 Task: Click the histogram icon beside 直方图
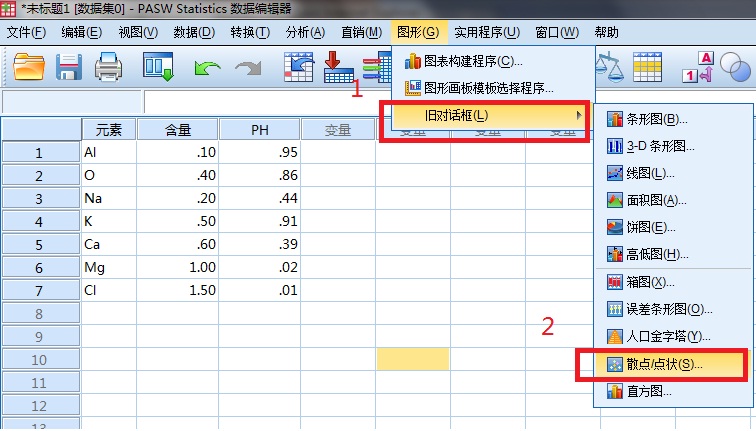[615, 391]
